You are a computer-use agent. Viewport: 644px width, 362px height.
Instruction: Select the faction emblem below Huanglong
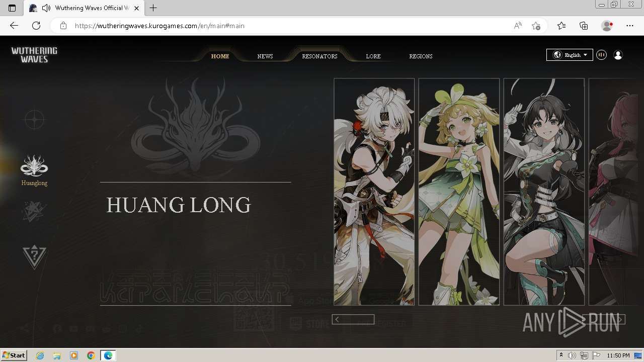[34, 211]
